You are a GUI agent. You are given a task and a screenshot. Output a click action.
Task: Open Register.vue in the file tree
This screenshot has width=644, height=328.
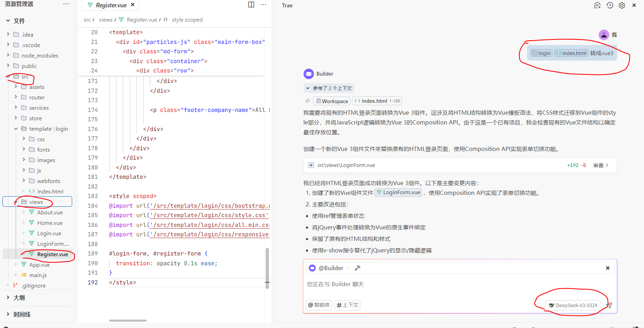(52, 254)
